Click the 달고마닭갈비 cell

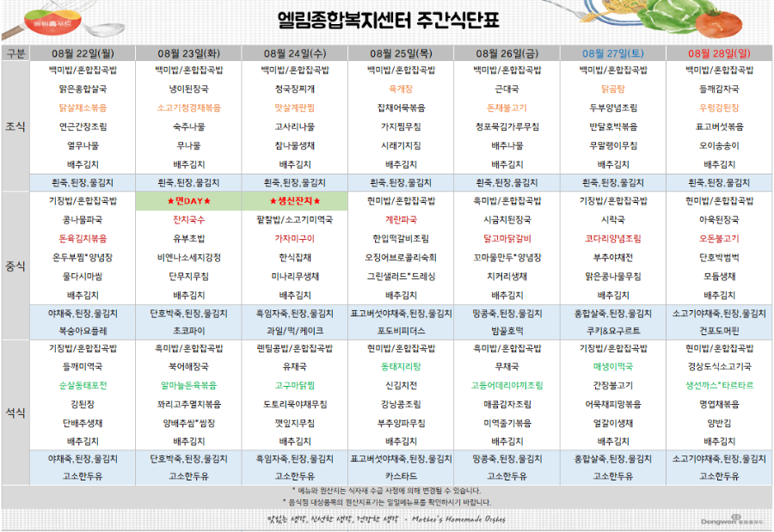[507, 238]
